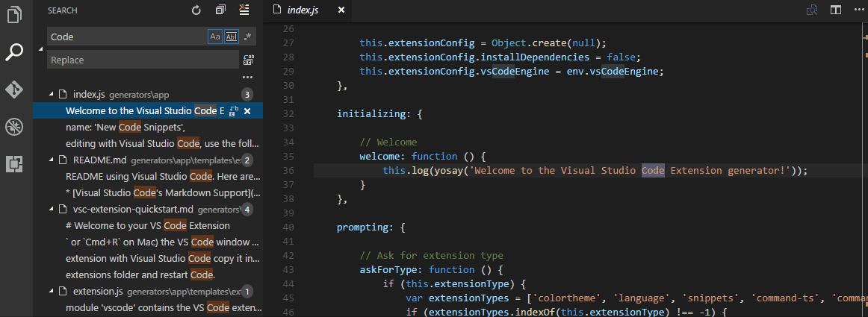This screenshot has height=317, width=868.
Task: Click the index.js file row in results
Action: (x=148, y=94)
